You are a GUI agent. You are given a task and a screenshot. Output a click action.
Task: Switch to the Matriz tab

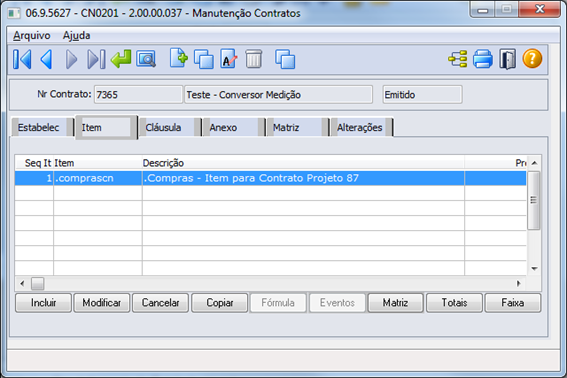pos(298,127)
